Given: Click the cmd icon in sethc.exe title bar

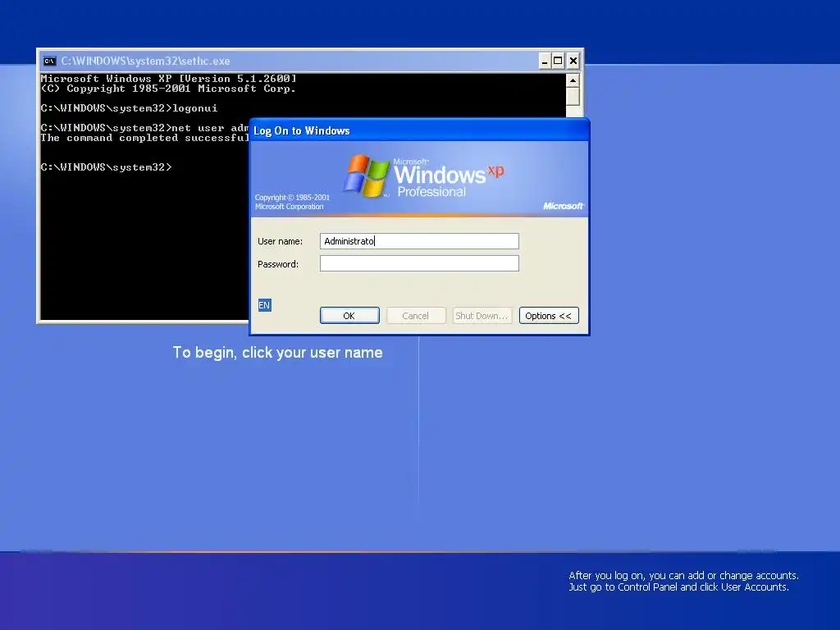Looking at the screenshot, I should tap(50, 61).
